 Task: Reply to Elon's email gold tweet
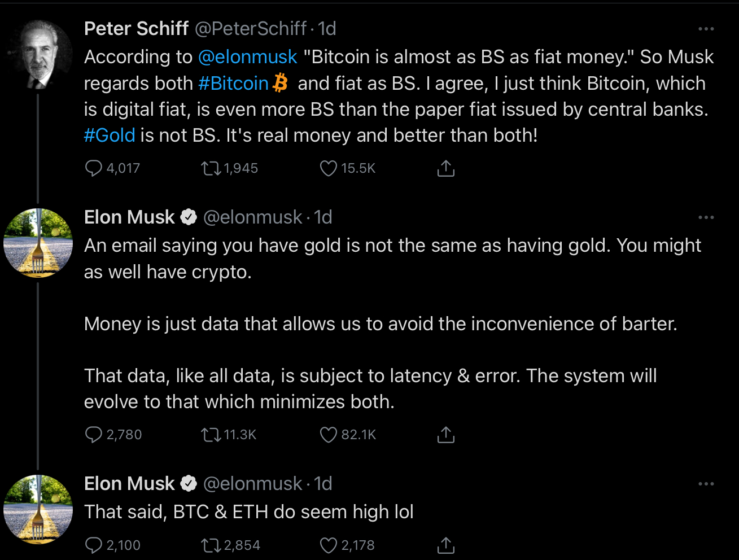tap(93, 435)
